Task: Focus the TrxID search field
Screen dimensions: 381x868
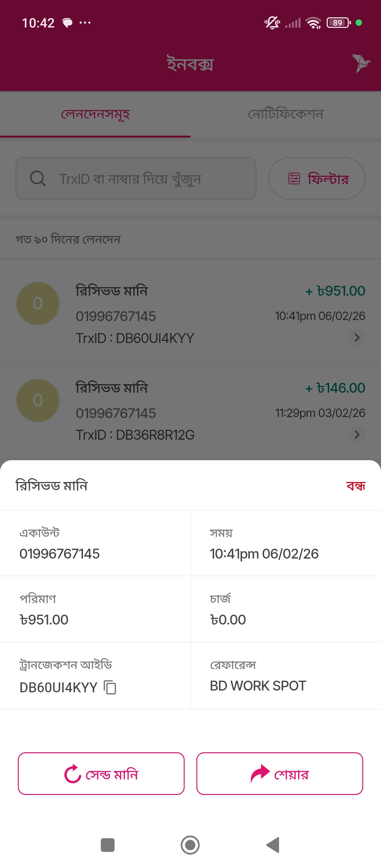Action: point(141,179)
